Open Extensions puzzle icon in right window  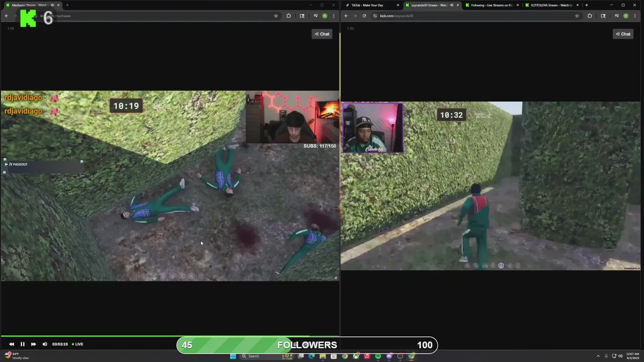click(590, 16)
